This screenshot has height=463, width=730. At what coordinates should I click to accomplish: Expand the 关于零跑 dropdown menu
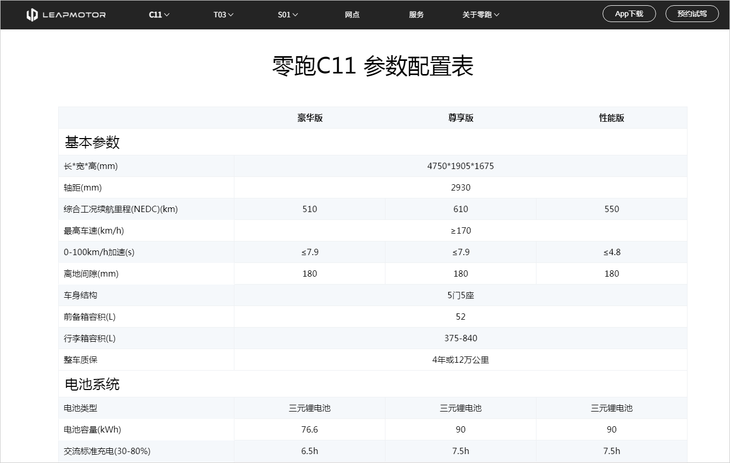coord(480,15)
